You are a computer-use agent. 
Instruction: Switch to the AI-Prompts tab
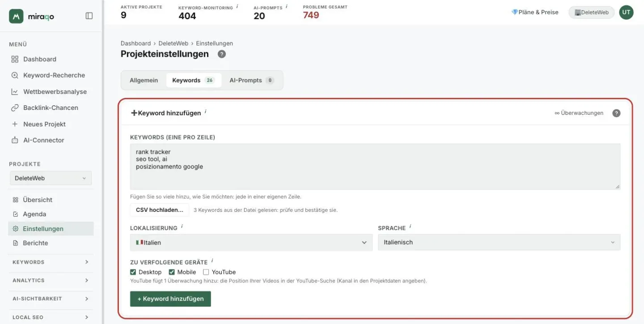252,80
